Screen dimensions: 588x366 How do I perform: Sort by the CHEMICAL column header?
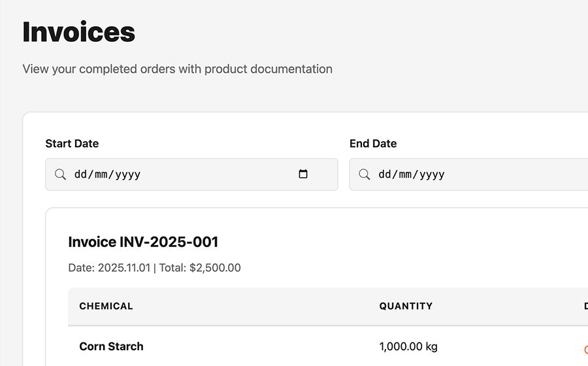[x=106, y=306]
